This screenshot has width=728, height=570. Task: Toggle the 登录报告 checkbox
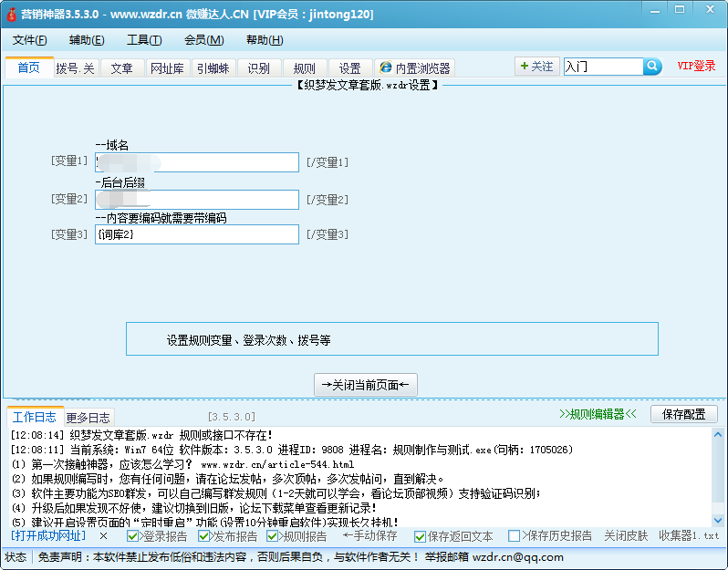coord(133,536)
